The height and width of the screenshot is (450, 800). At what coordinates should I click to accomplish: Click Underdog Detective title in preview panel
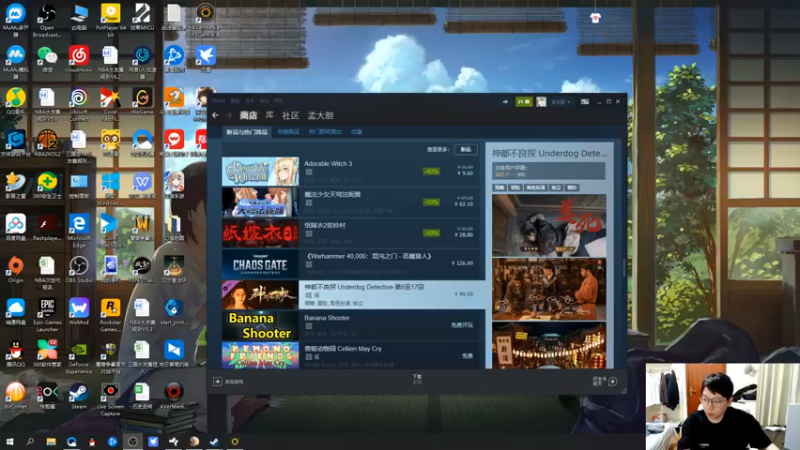click(x=549, y=153)
